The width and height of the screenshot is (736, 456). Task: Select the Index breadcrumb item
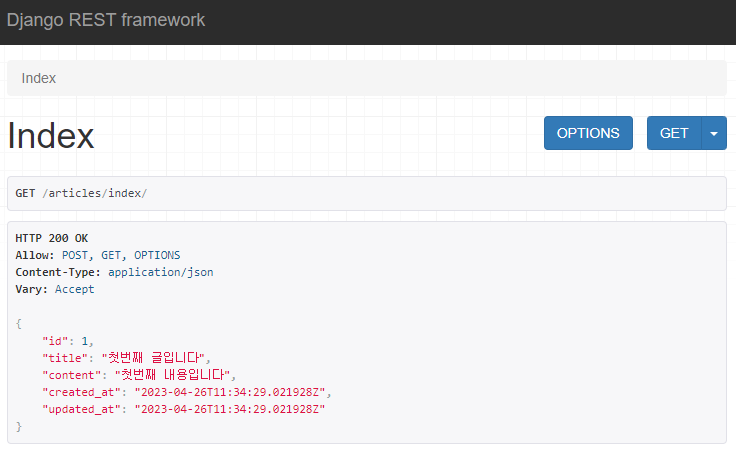(38, 78)
